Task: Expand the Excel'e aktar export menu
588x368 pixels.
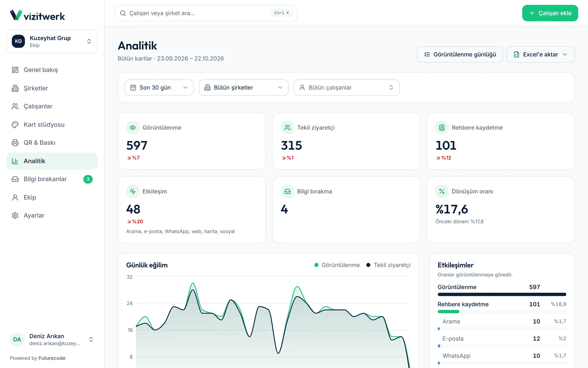Action: [x=540, y=54]
